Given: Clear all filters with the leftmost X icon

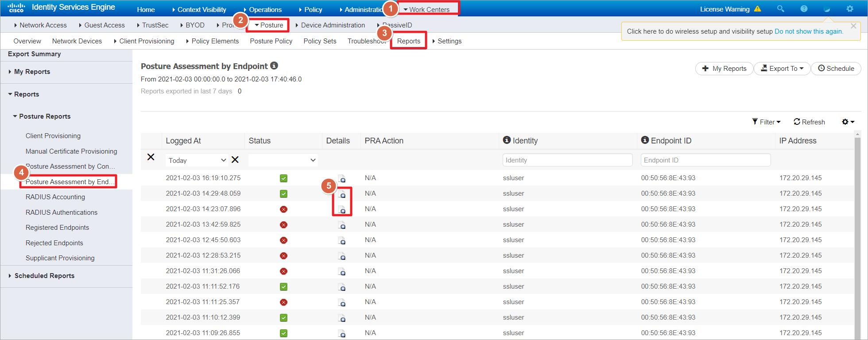Looking at the screenshot, I should [151, 157].
